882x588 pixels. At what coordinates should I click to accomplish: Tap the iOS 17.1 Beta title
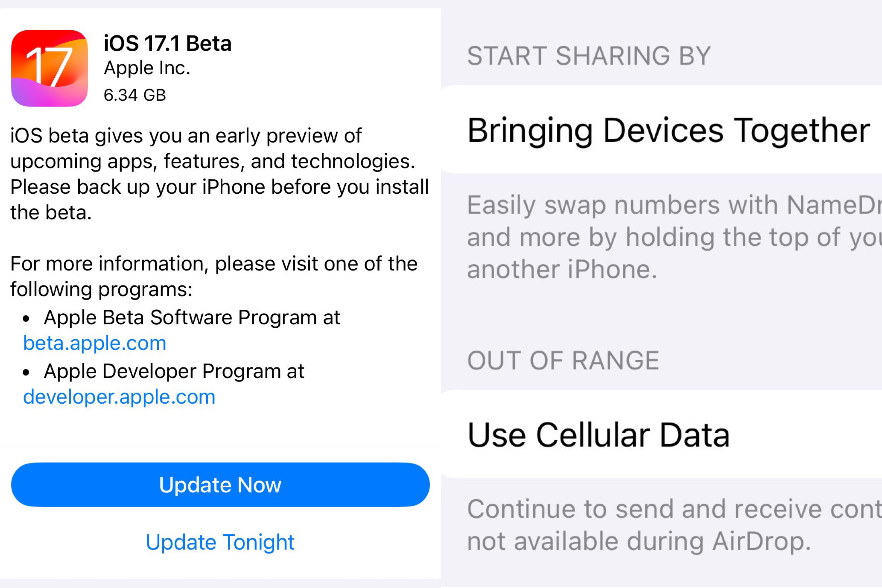[168, 43]
